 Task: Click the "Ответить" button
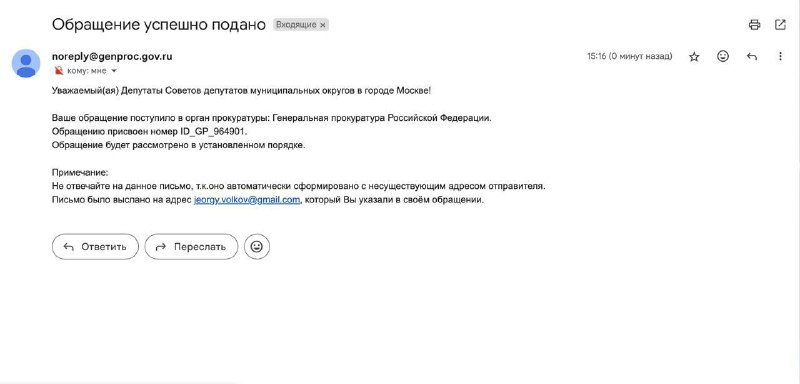95,247
